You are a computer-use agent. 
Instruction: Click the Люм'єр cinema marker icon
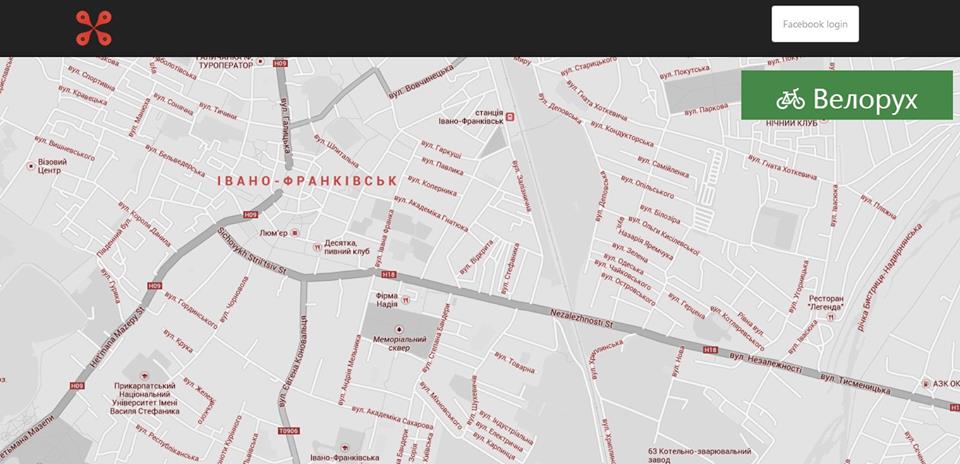[x=294, y=233]
